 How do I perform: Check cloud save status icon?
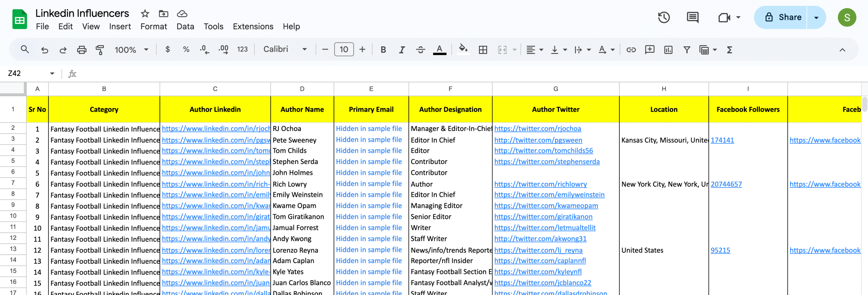pyautogui.click(x=182, y=14)
